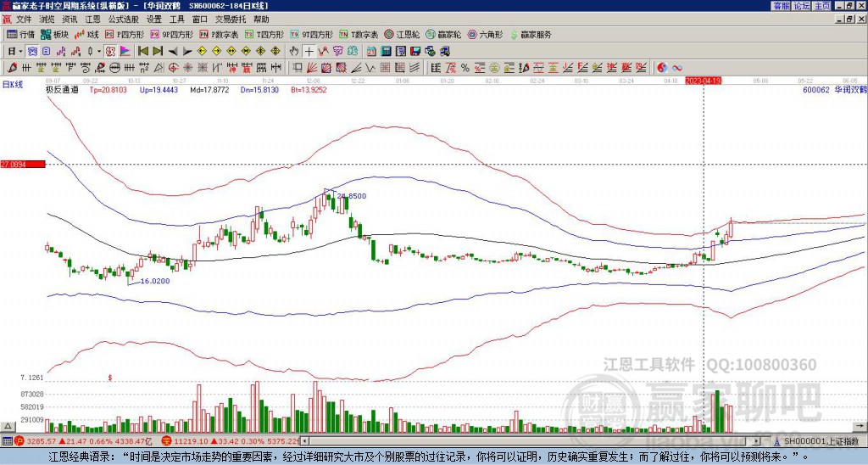Click the 11219.10 index value in status bar
Viewport: 868px width, 465px height.
click(x=189, y=441)
